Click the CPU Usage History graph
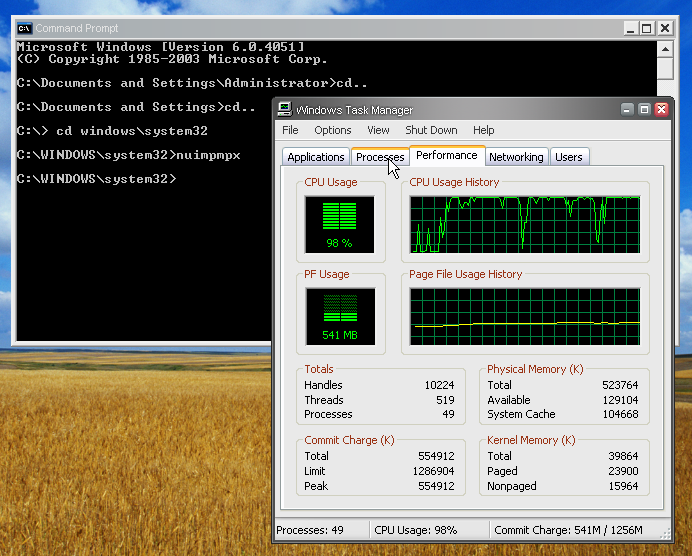The image size is (692, 556). click(x=525, y=225)
